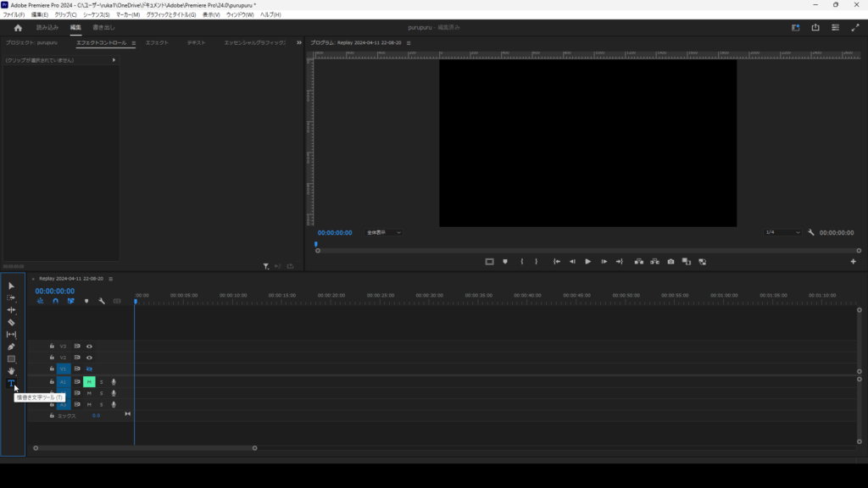Click the 書き出し export workspace button
This screenshot has height=488, width=868.
tap(103, 28)
